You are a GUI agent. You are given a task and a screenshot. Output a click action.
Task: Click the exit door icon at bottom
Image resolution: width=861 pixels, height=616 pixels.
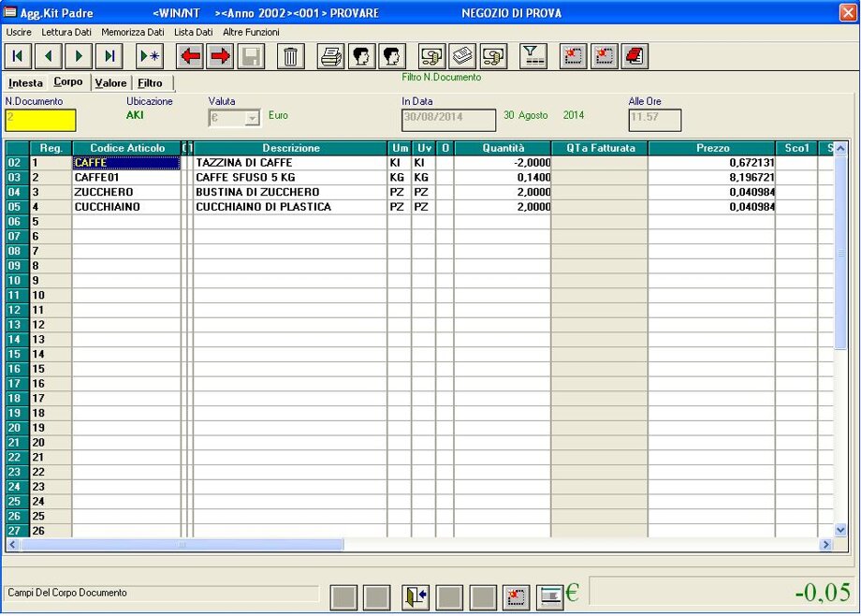[x=416, y=596]
